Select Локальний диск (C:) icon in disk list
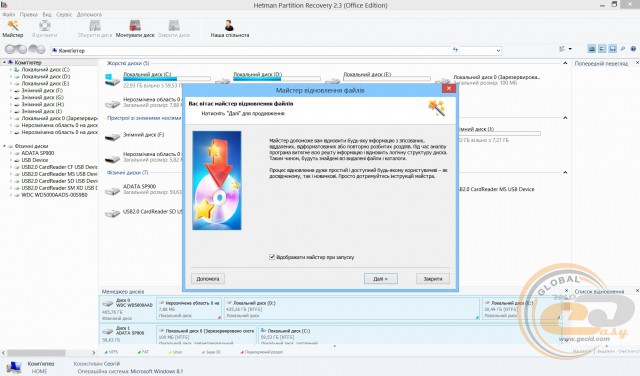640x376 pixels. 112,79
